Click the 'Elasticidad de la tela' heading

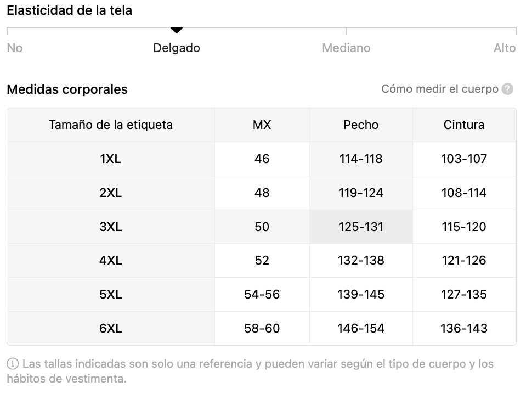coord(69,10)
